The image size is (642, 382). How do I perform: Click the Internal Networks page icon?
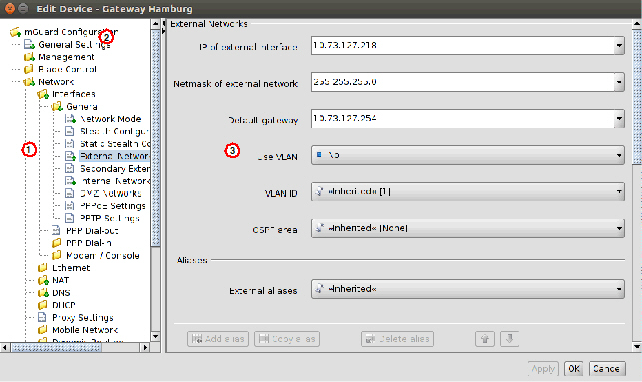tap(70, 181)
